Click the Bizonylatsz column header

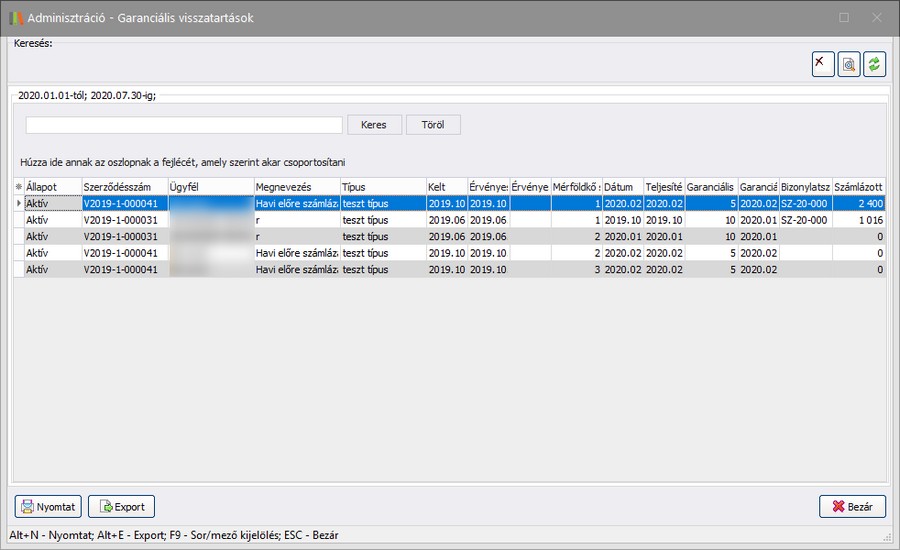(805, 187)
